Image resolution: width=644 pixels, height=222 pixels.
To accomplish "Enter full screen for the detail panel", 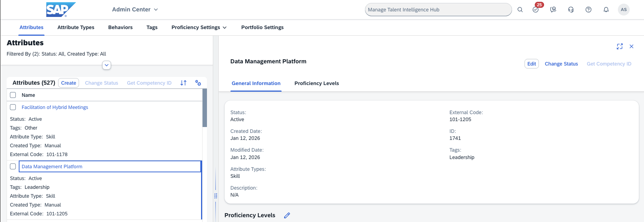I will (620, 46).
